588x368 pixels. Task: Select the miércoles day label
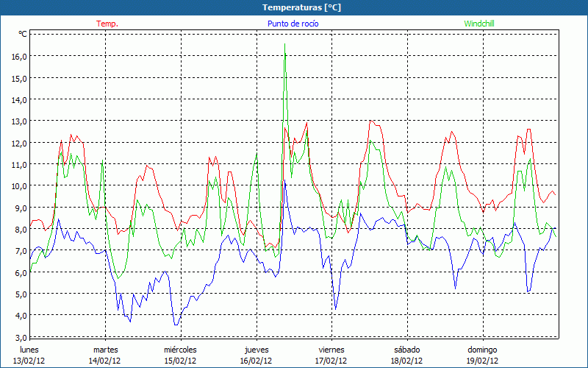point(180,350)
